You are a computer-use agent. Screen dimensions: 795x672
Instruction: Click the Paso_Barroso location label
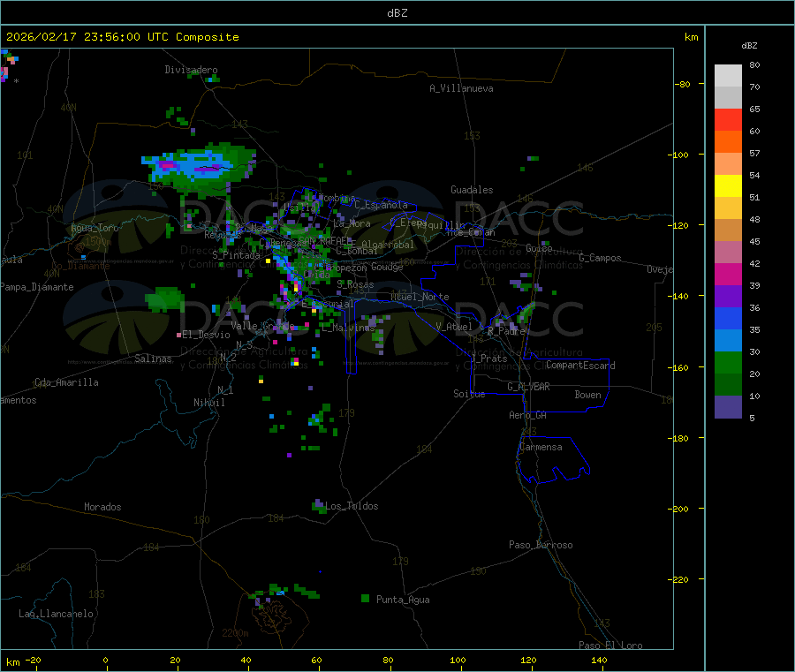541,545
